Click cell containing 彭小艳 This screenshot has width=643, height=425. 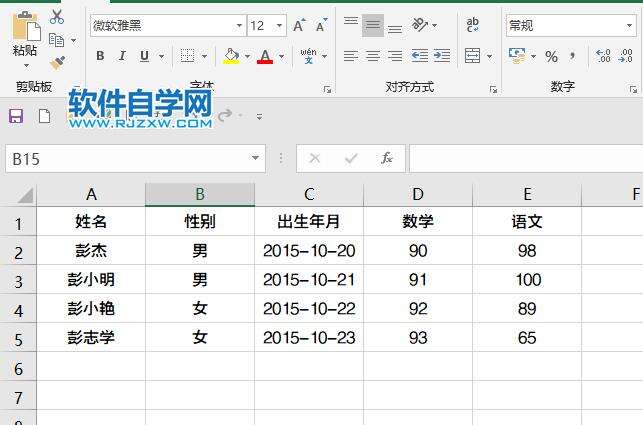pos(91,308)
